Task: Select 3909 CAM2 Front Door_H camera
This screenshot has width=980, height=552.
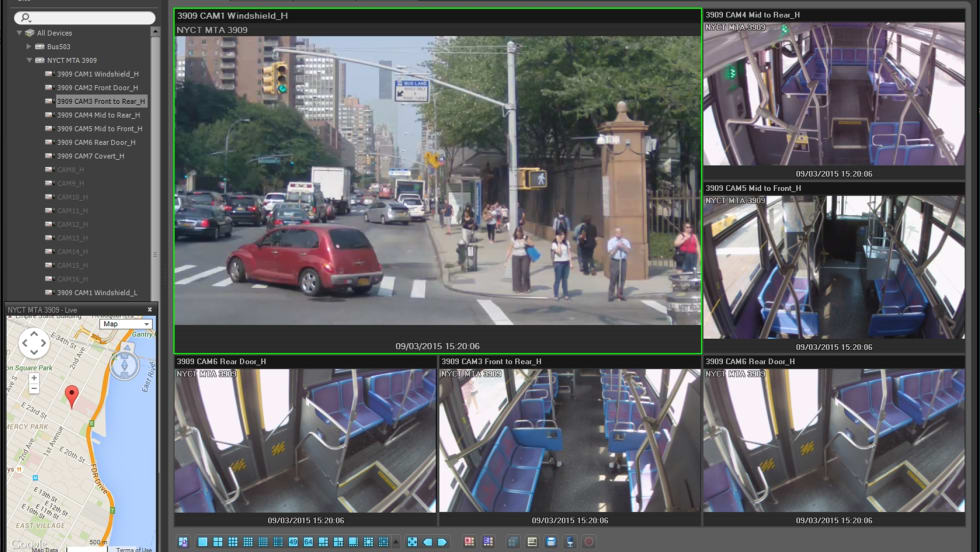Action: (97, 88)
